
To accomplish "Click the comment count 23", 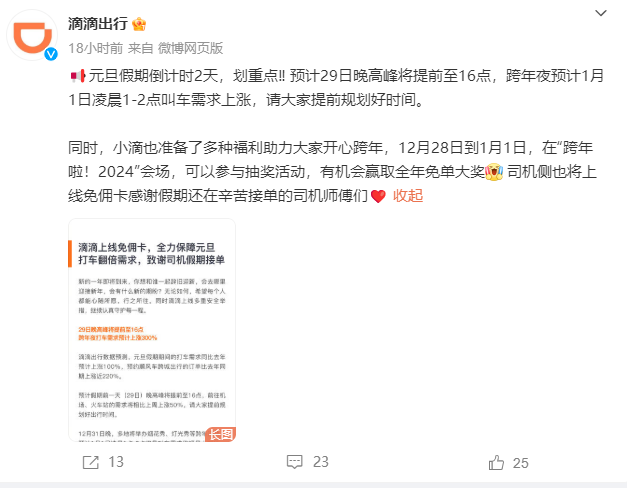I will [x=321, y=462].
